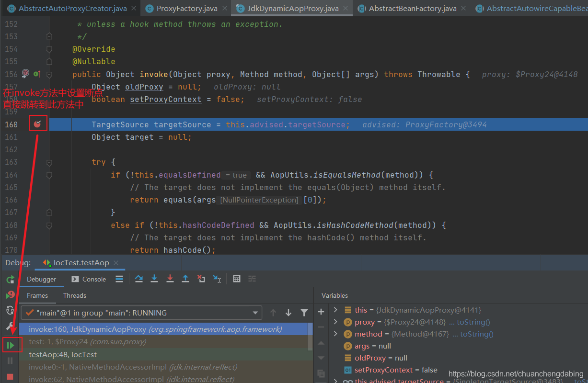Open frames filter funnel icon
The image size is (588, 383).
point(304,313)
